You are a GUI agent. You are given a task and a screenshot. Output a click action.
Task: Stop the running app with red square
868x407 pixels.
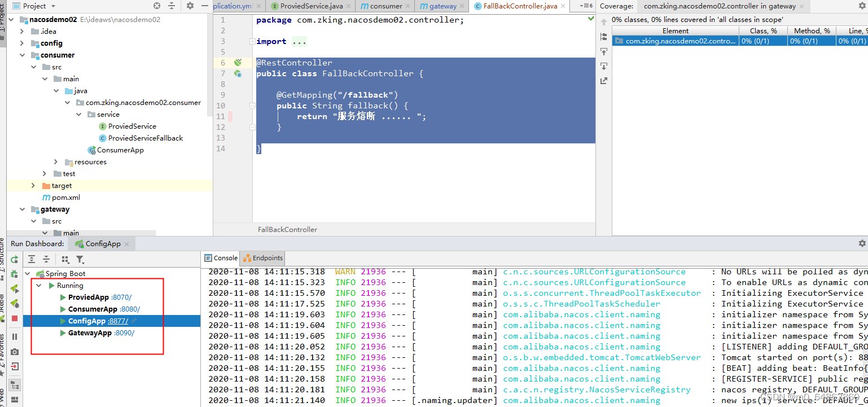[x=15, y=318]
